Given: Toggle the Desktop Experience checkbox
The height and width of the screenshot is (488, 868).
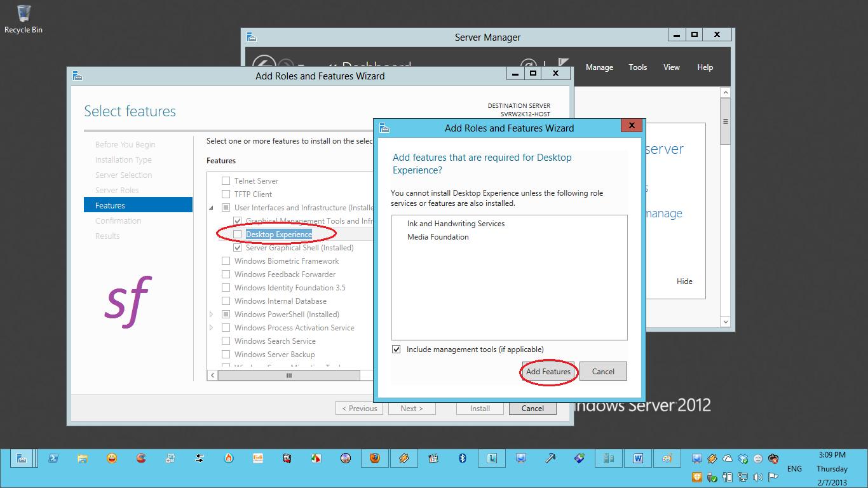Looking at the screenshot, I should point(238,234).
